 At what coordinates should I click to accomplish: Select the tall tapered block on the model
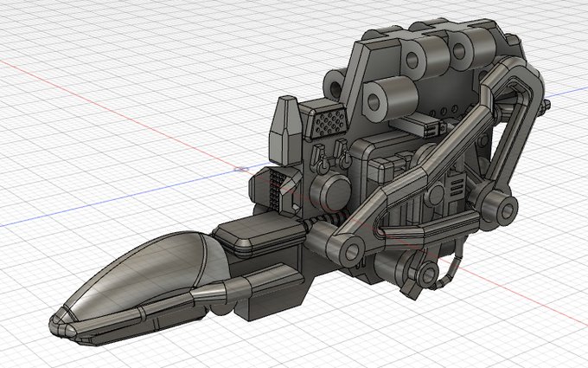pos(286,130)
